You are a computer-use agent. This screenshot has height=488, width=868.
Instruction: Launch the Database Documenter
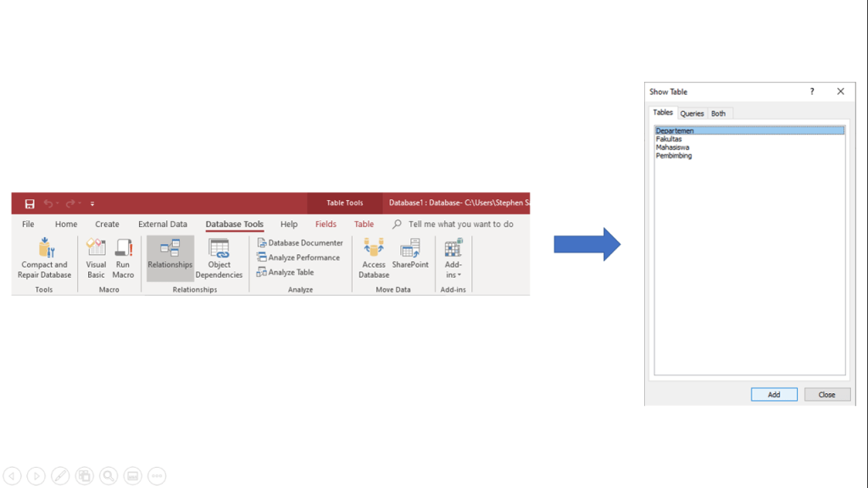300,243
